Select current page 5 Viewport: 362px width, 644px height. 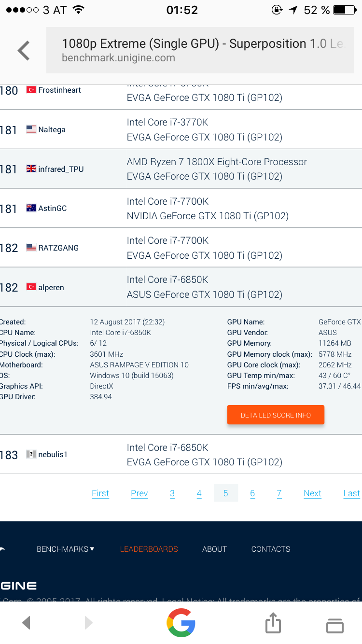pos(226,493)
